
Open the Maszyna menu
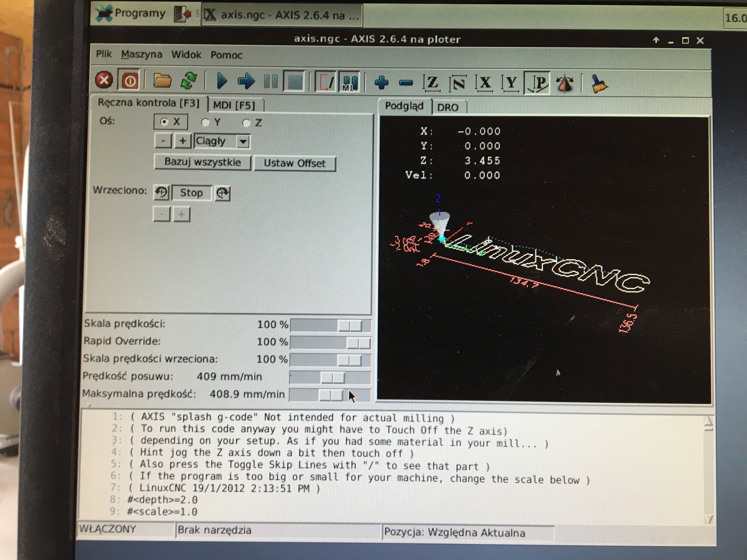click(142, 54)
